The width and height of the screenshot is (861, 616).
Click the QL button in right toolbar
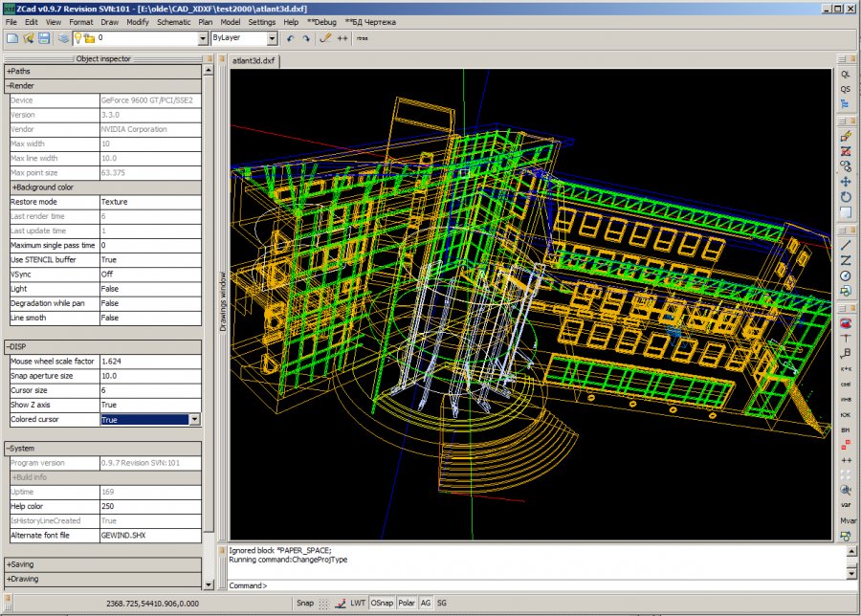pyautogui.click(x=846, y=74)
